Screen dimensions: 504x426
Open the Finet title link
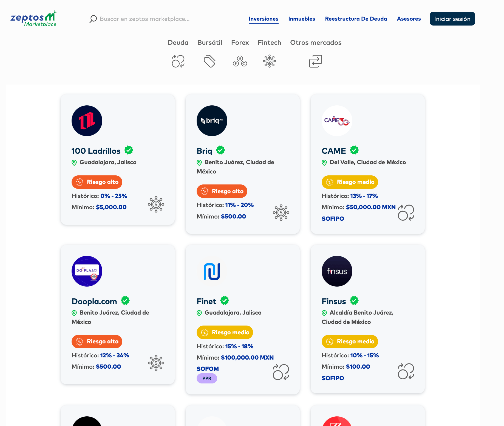point(206,301)
